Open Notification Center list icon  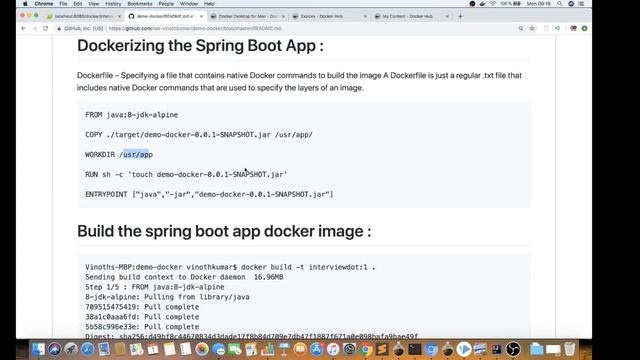pyautogui.click(x=581, y=4)
